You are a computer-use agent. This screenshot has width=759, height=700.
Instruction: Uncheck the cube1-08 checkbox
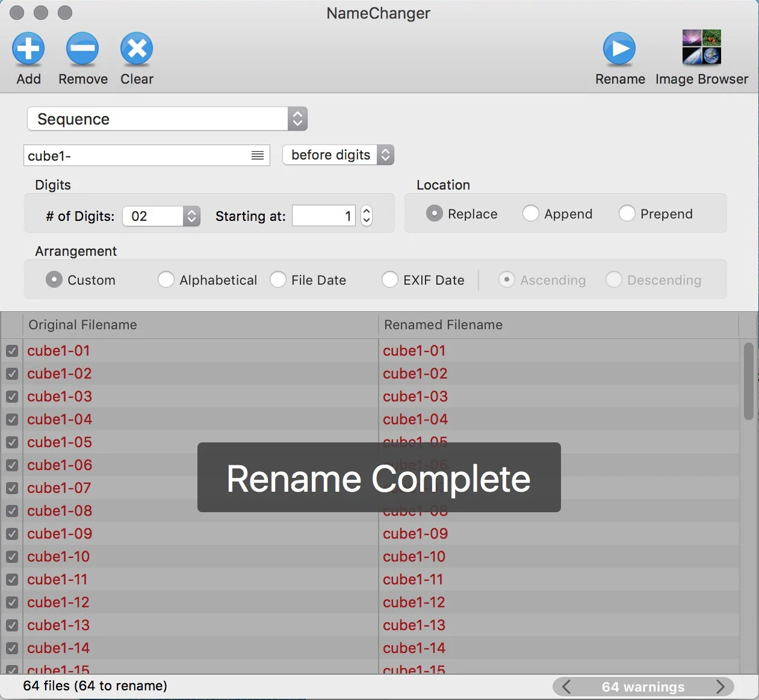point(12,511)
